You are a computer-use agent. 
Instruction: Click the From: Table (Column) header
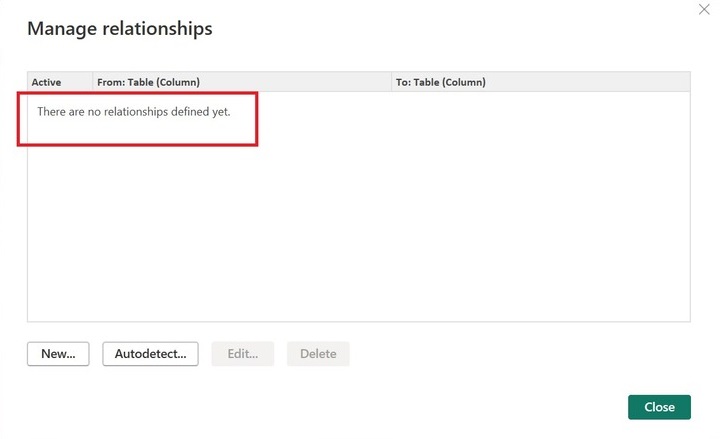point(149,82)
